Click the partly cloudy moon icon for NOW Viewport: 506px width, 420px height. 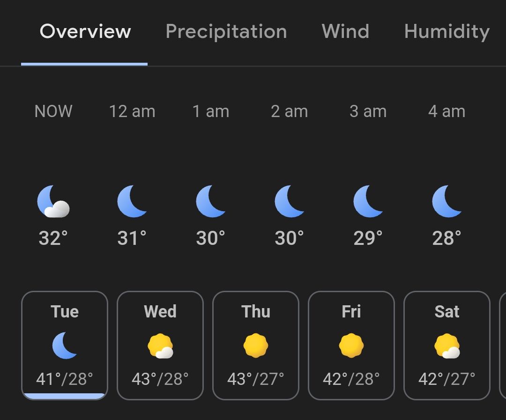pyautogui.click(x=53, y=201)
